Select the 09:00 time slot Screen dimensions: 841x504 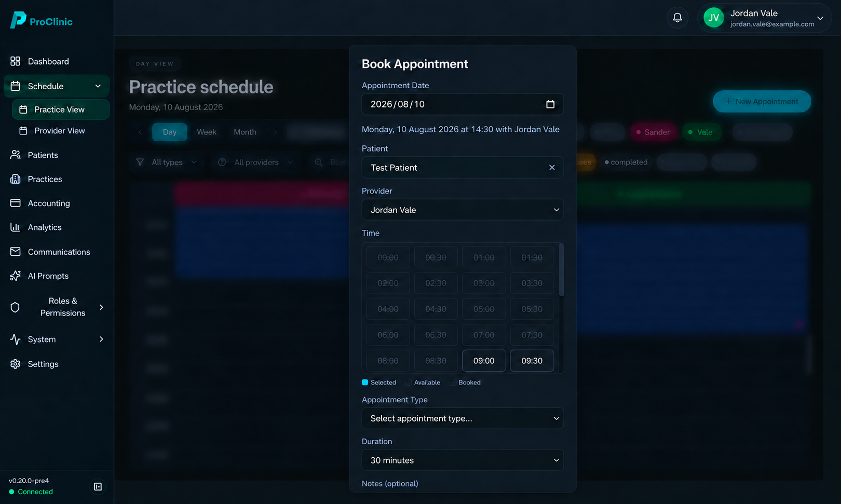point(484,361)
